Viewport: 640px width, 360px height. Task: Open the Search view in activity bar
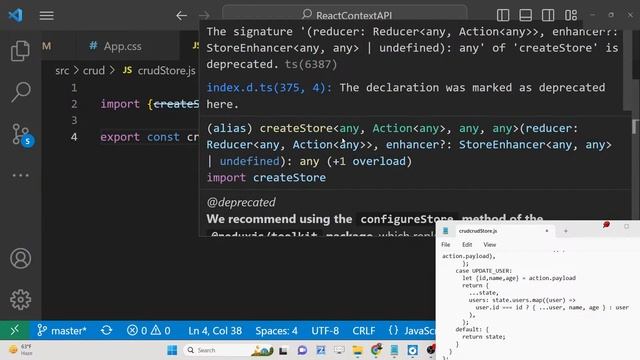coord(20,92)
